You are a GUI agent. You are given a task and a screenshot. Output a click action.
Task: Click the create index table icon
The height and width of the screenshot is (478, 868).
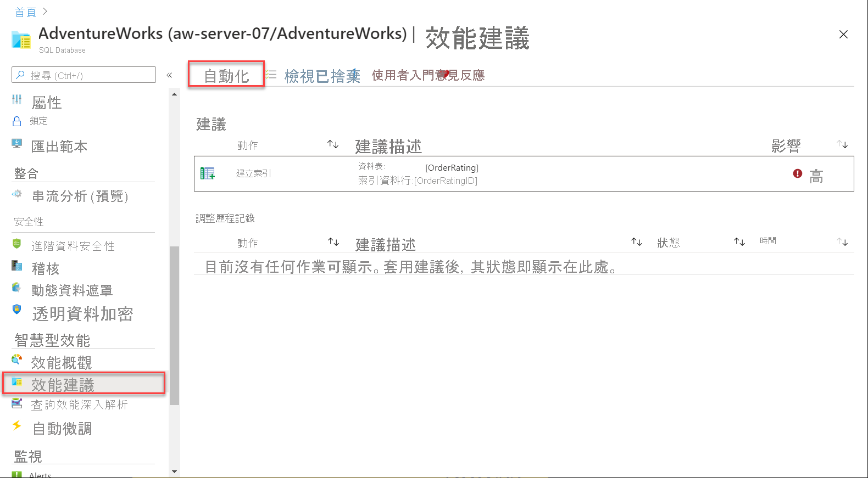(x=208, y=173)
